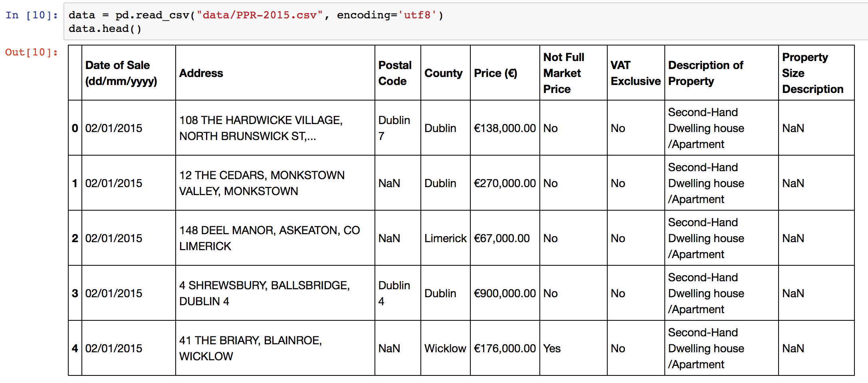The height and width of the screenshot is (383, 868).
Task: Click the VAT Exclusive column header
Action: 635,73
